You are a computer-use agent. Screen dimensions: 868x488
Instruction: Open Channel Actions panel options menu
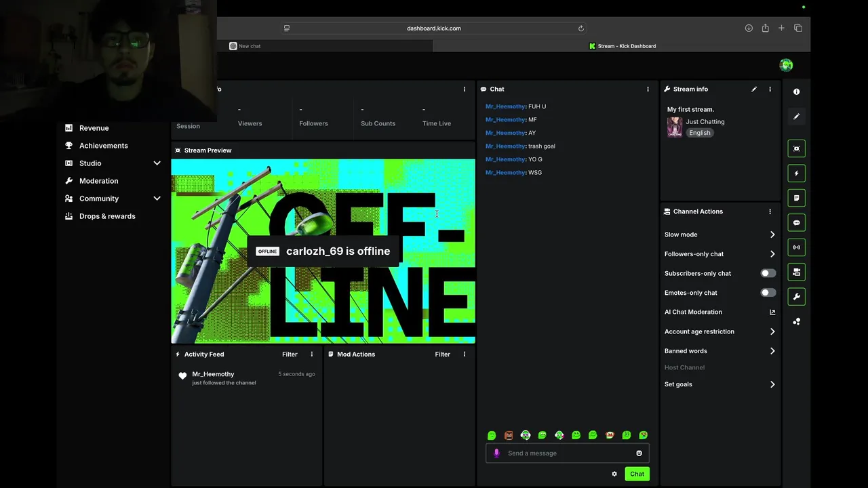770,211
